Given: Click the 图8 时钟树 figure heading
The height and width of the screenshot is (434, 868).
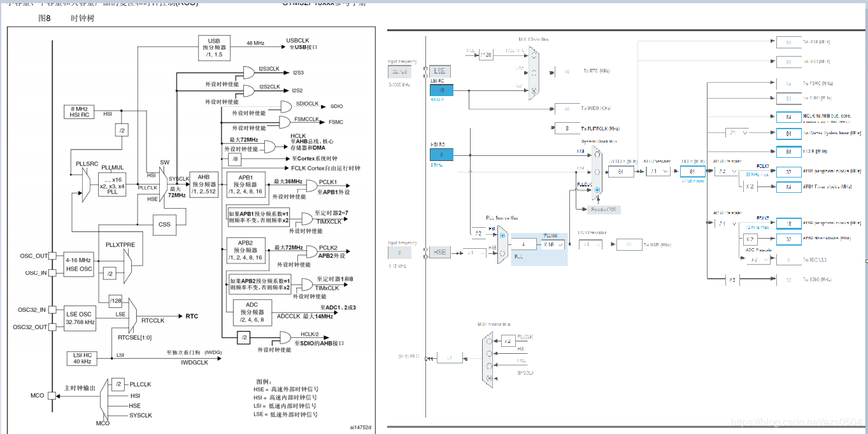Looking at the screenshot, I should pyautogui.click(x=66, y=18).
